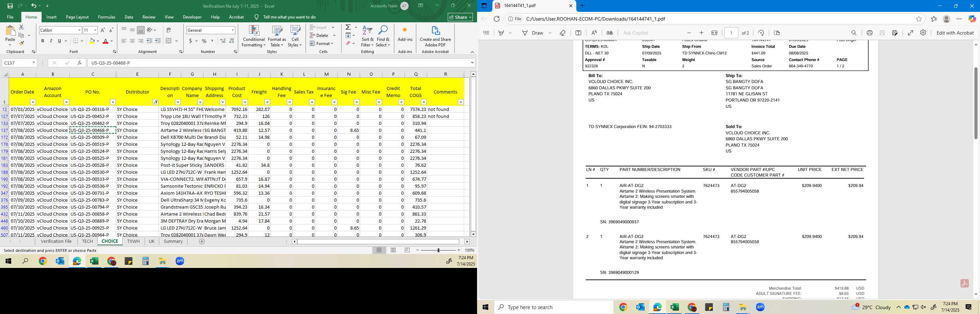Click the Draw button in PDF toolbar
The width and height of the screenshot is (980, 314).
click(533, 33)
